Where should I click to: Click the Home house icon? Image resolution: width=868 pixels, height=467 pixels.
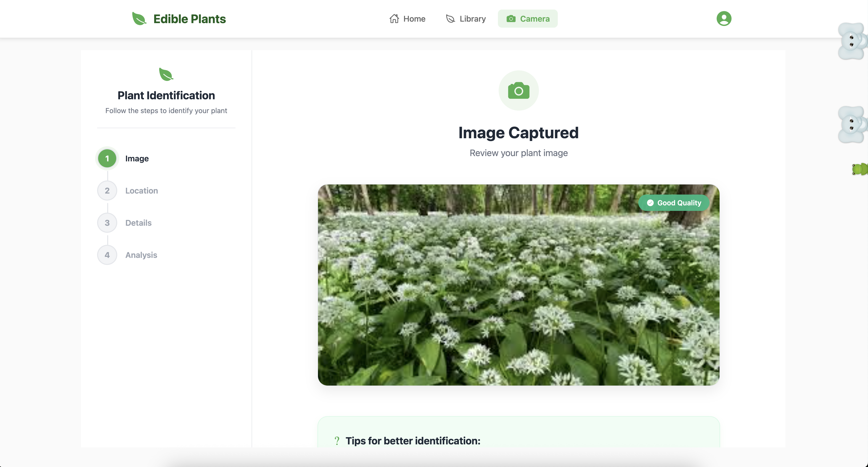point(394,19)
